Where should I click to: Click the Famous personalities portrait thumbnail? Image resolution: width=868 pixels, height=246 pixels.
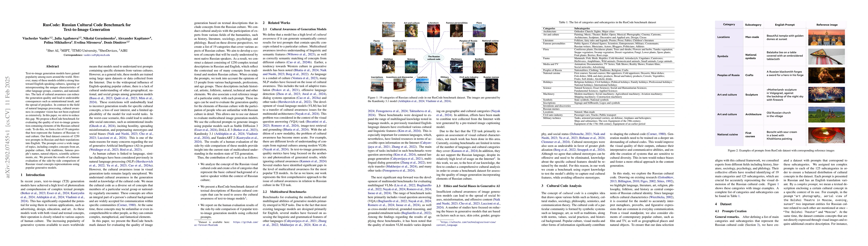456,31
